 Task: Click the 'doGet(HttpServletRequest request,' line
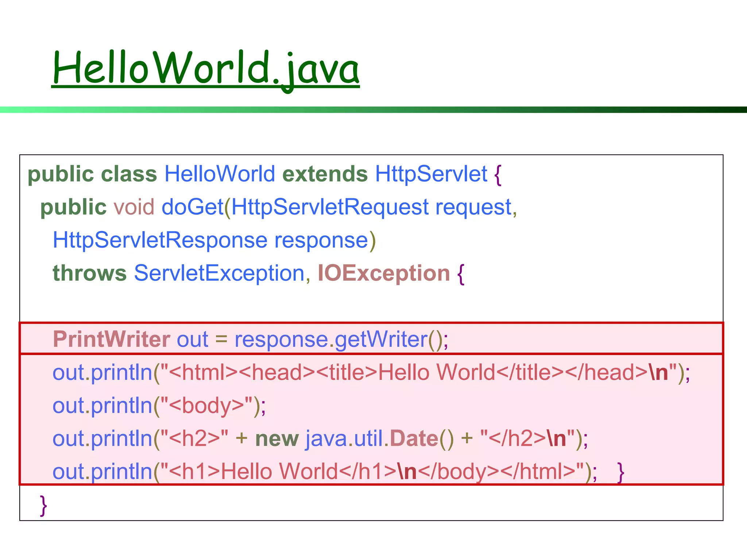[x=279, y=207]
